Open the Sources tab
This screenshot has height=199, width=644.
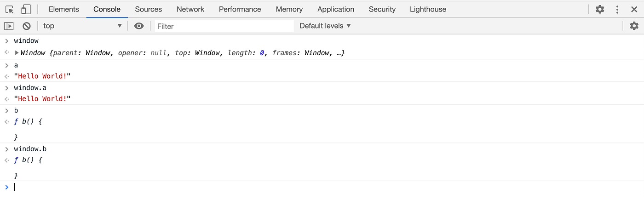click(149, 9)
